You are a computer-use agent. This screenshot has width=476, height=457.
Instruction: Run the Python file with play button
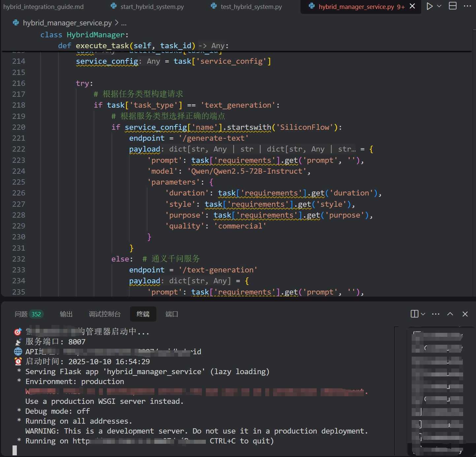tap(429, 6)
